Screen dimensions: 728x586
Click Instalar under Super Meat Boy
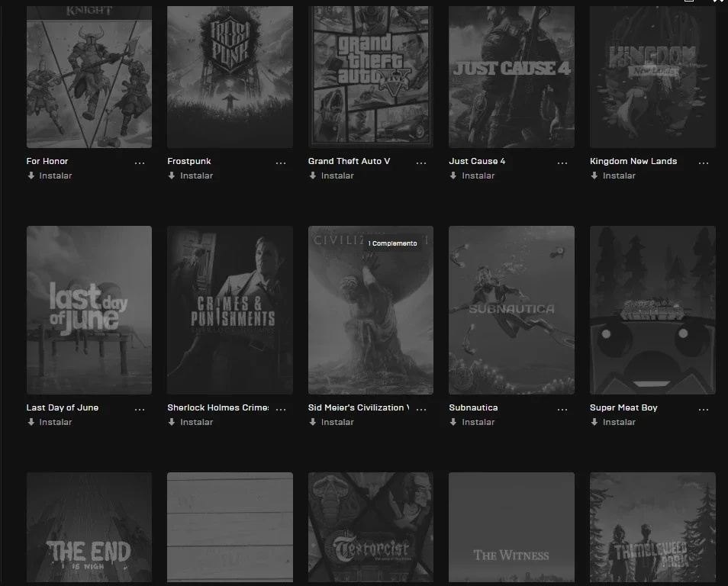(613, 422)
